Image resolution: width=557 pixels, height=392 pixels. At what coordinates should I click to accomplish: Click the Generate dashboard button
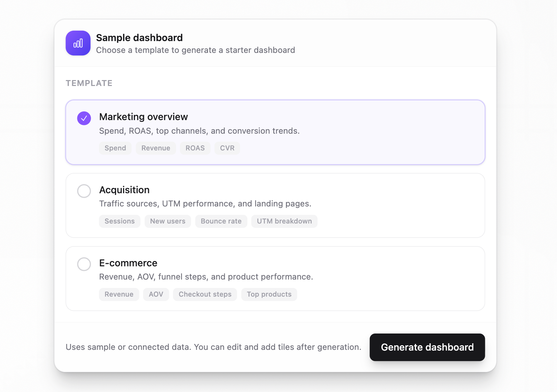click(x=427, y=347)
